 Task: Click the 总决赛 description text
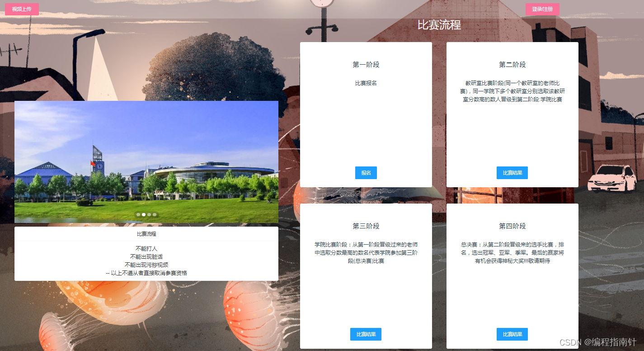coord(512,253)
